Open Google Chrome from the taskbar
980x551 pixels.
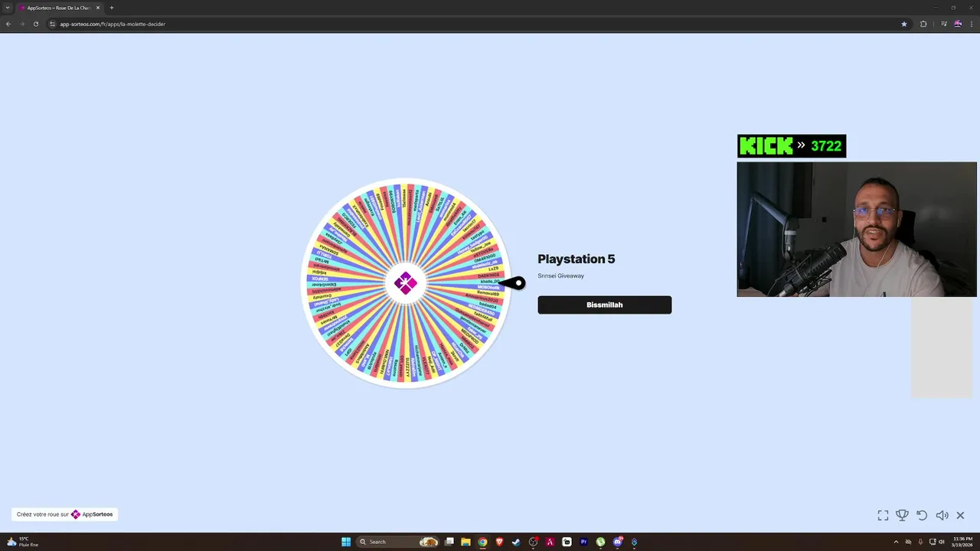[x=482, y=542]
